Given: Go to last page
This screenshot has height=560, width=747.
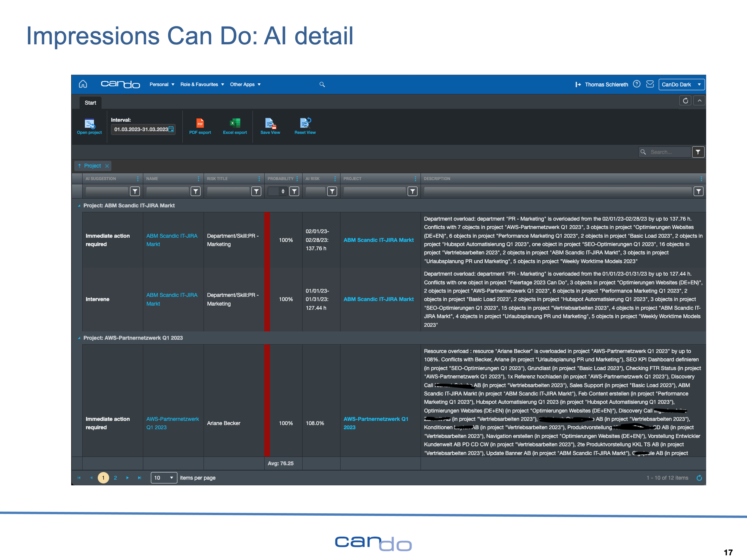Looking at the screenshot, I should [x=139, y=478].
